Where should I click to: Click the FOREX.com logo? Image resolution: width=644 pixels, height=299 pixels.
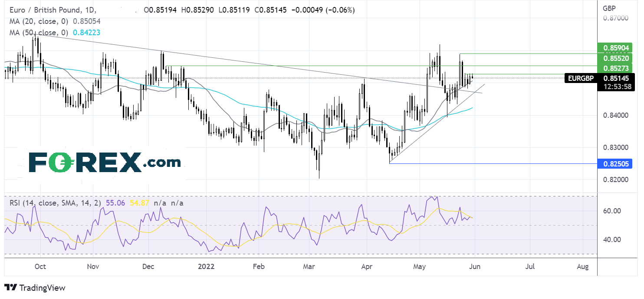[x=105, y=163]
